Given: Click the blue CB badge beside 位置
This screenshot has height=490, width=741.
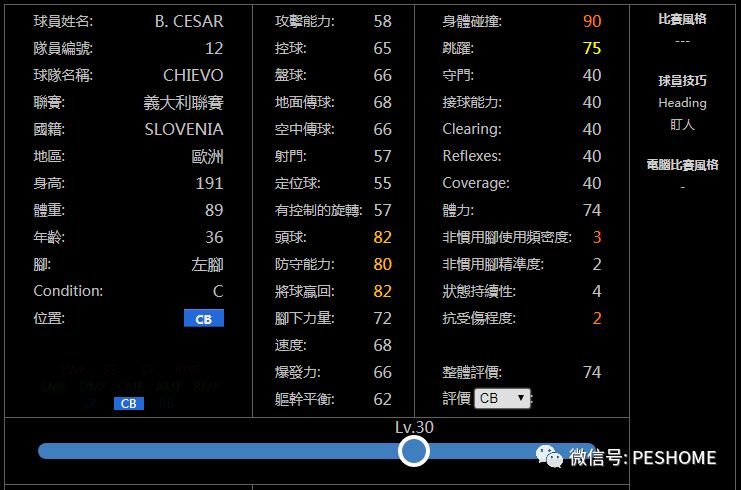Looking at the screenshot, I should coord(204,318).
